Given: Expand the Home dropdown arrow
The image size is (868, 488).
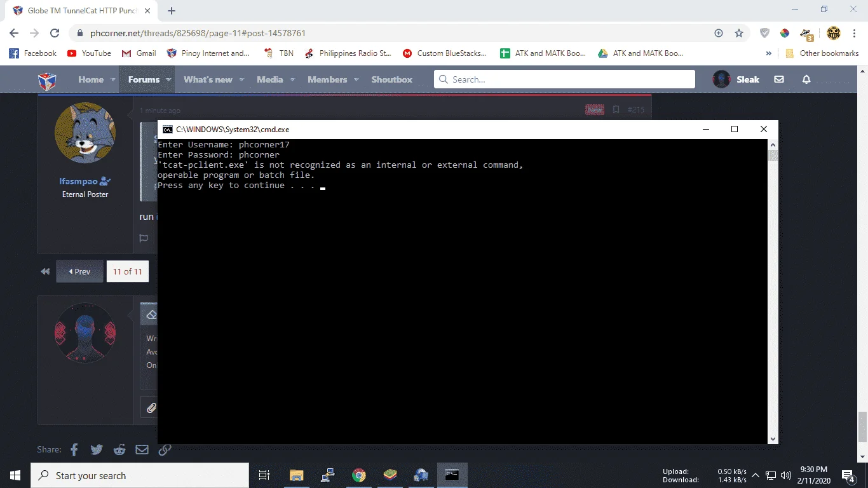Looking at the screenshot, I should coord(113,80).
